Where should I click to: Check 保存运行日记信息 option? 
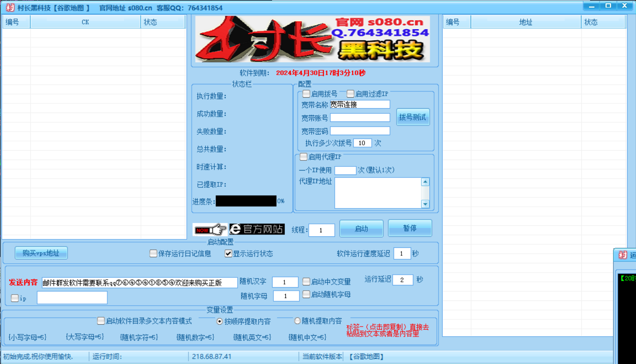tap(153, 254)
